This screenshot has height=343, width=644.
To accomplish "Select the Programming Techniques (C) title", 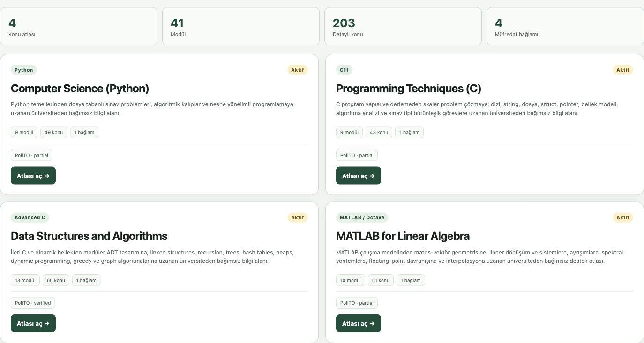I will point(409,89).
